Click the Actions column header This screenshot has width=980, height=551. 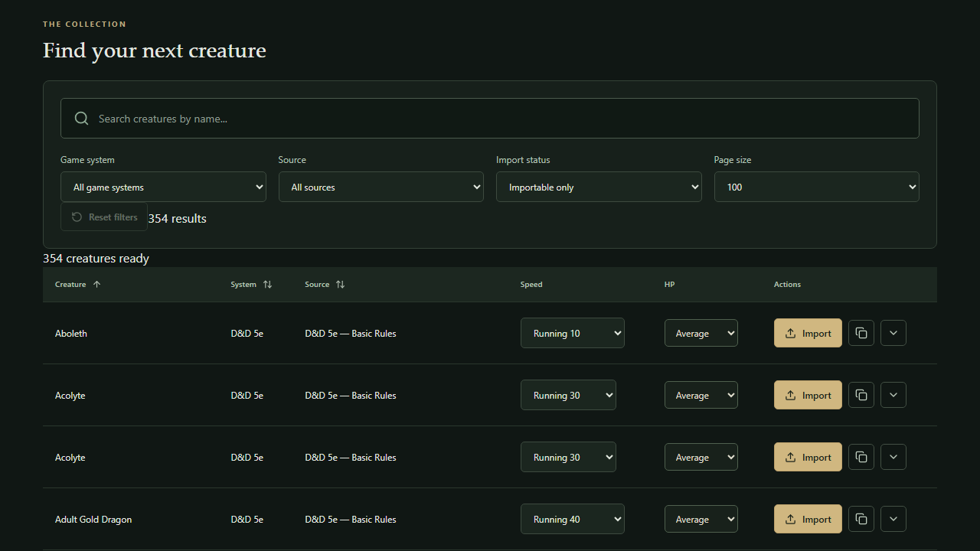pos(787,285)
